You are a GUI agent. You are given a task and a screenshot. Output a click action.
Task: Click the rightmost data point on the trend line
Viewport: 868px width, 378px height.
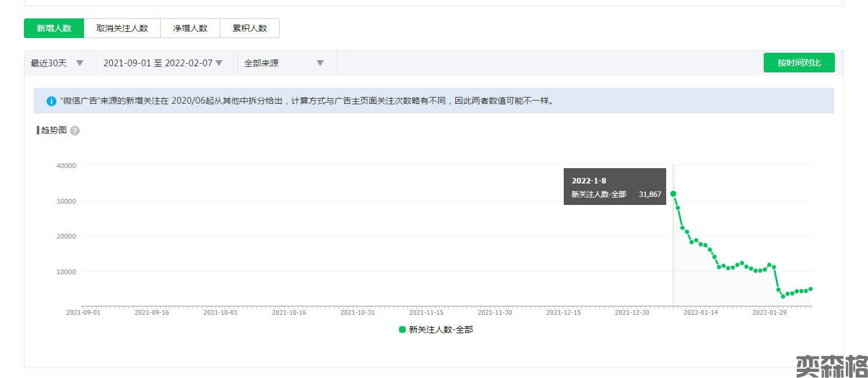[810, 288]
